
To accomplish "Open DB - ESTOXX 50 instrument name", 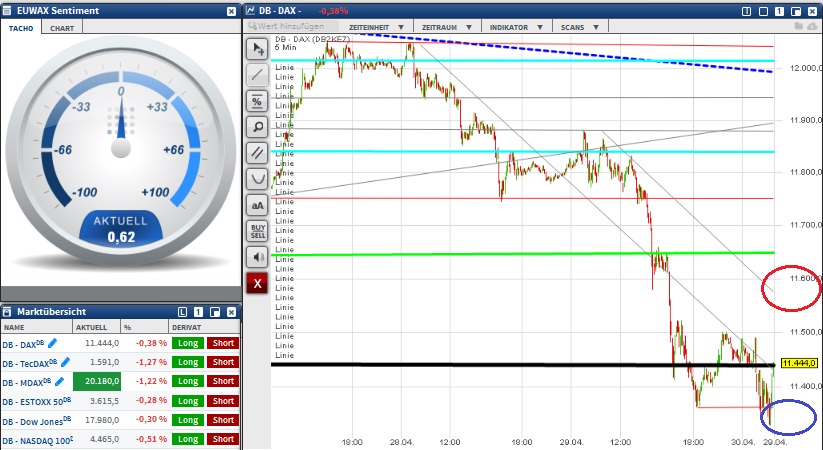I will point(37,402).
